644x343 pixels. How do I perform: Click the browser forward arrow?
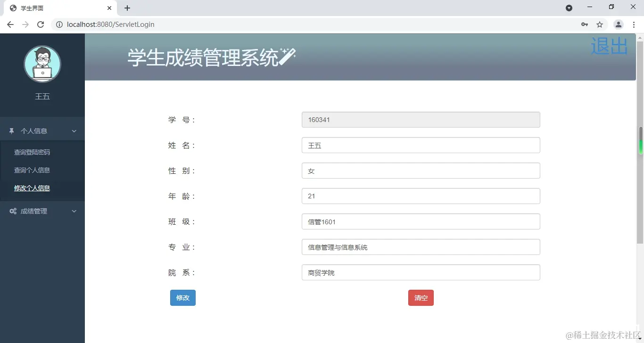[25, 24]
